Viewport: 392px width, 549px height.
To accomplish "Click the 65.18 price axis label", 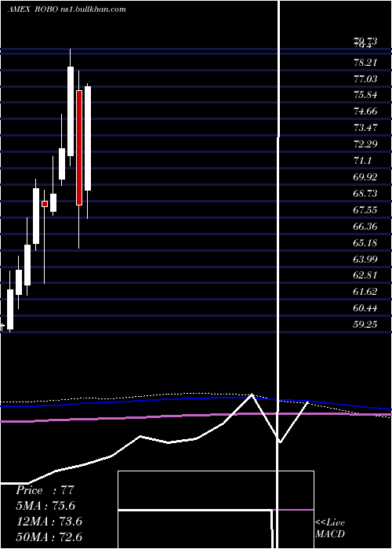I will [365, 243].
